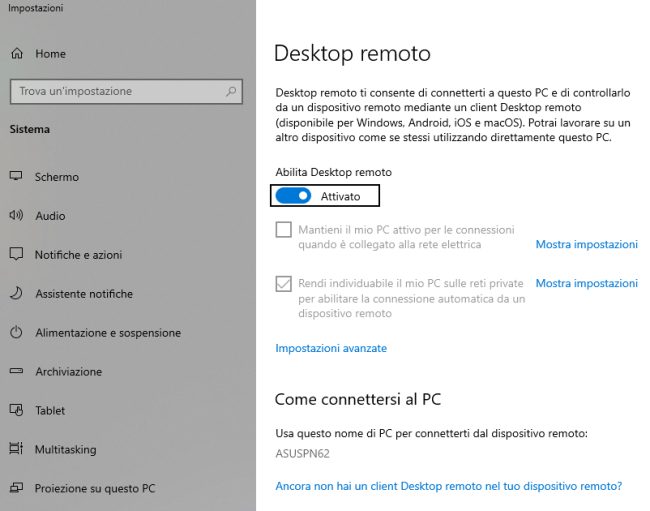The image size is (650, 511).
Task: Click the Home house icon
Action: [17, 53]
